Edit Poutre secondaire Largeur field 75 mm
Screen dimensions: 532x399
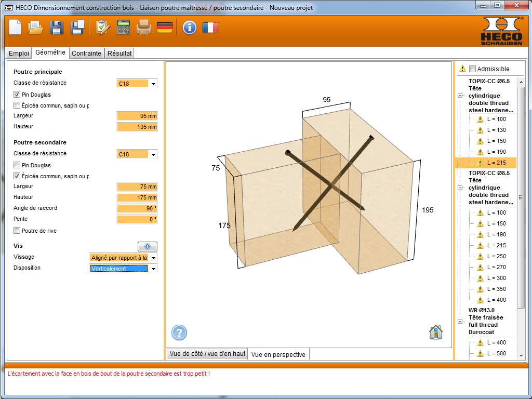(x=137, y=187)
